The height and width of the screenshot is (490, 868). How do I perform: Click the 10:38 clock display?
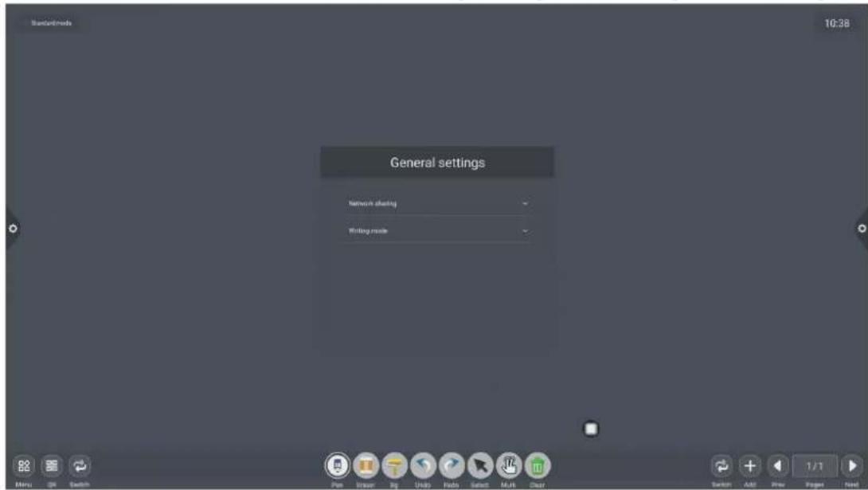[836, 23]
